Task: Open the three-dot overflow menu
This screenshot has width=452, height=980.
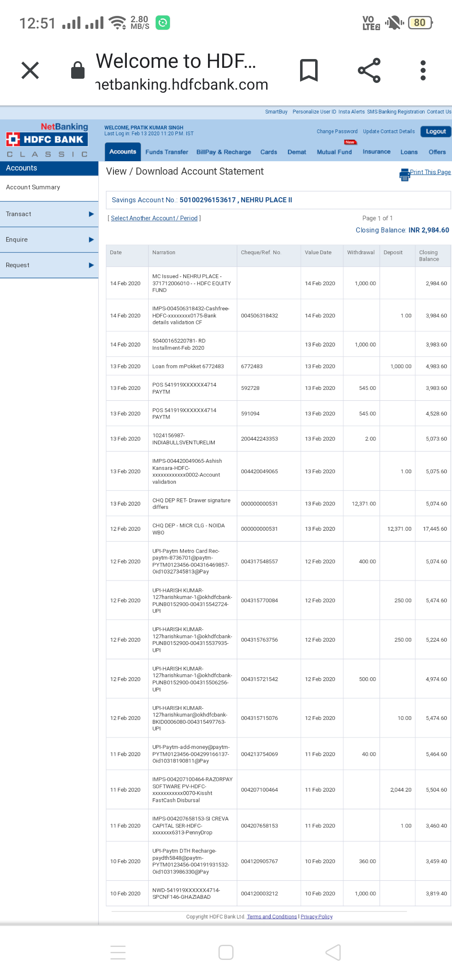Action: coord(423,70)
